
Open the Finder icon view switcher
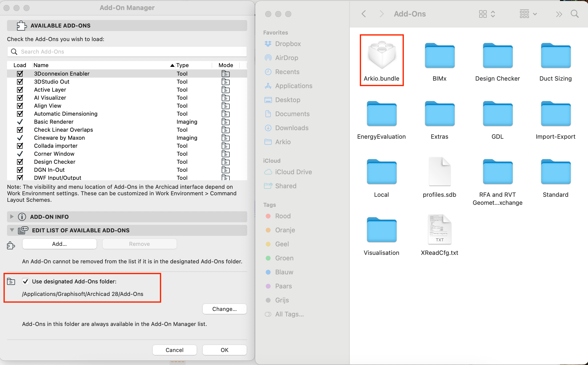487,14
